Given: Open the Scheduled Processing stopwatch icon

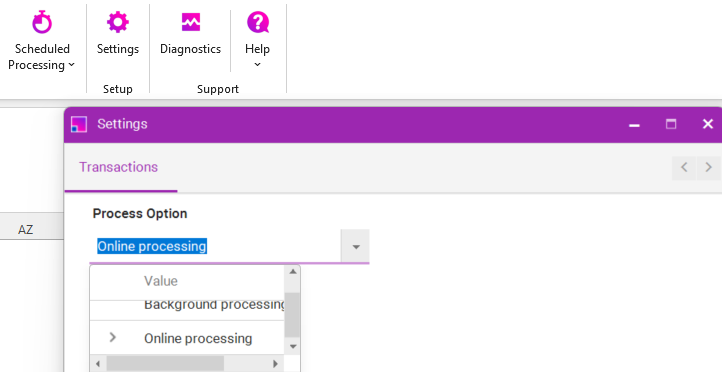Looking at the screenshot, I should click(41, 22).
